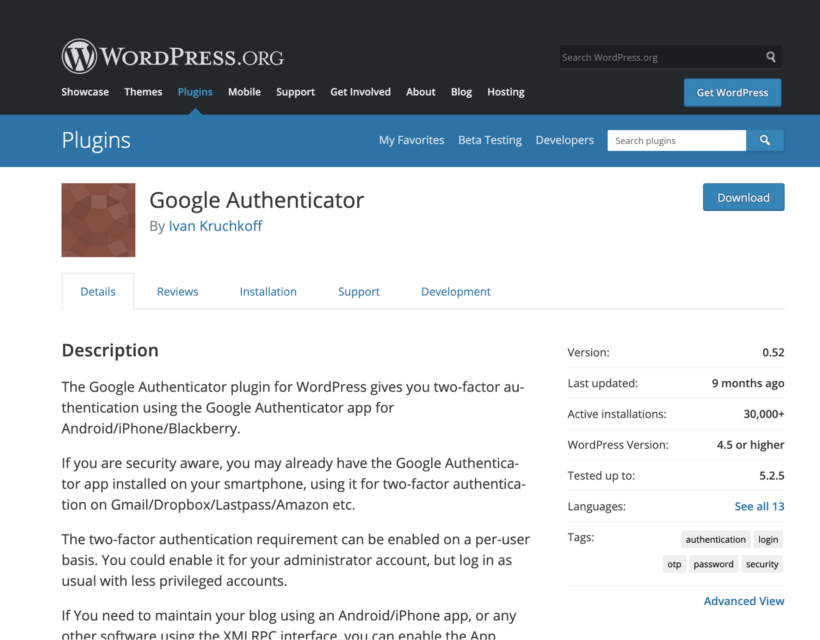Open the Development tab
The width and height of the screenshot is (820, 640).
(x=455, y=291)
